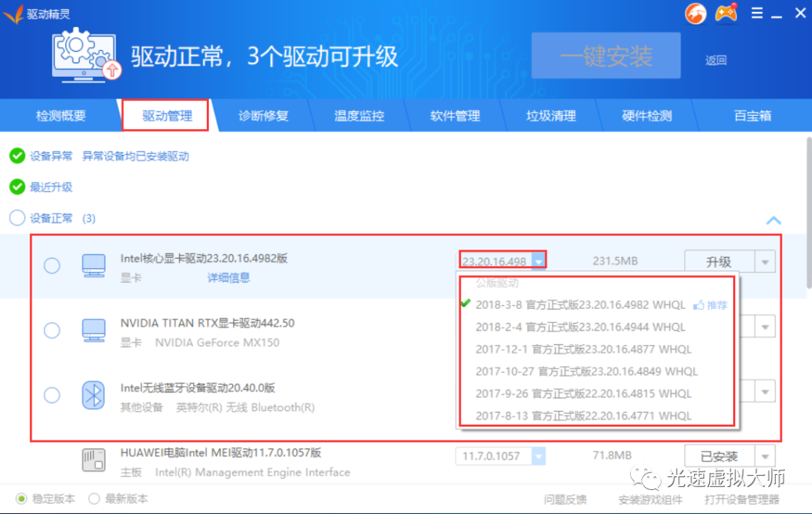Screen dimensions: 812x514
Task: Click the 231.5MB size text
Action: (615, 261)
